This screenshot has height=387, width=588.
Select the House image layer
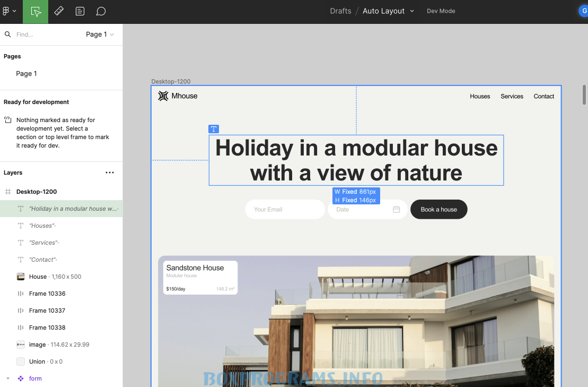pyautogui.click(x=61, y=277)
